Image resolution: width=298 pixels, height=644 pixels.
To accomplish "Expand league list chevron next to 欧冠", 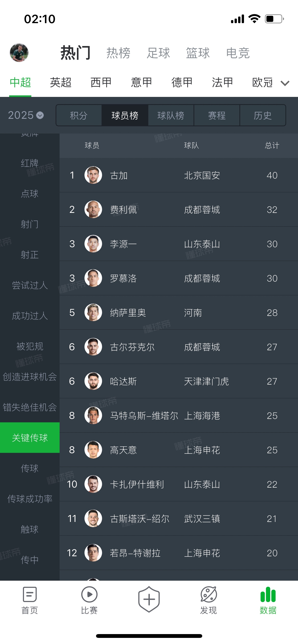I will pyautogui.click(x=285, y=83).
